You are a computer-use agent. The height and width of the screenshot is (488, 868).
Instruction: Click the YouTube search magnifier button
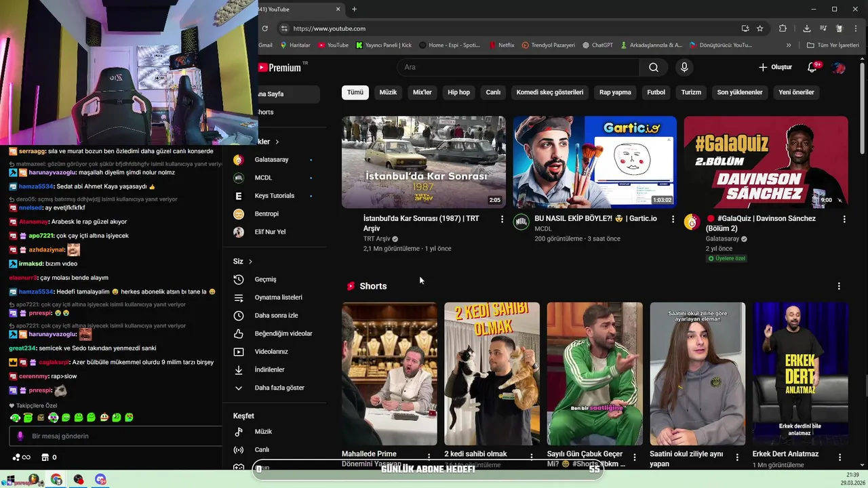[x=654, y=67]
